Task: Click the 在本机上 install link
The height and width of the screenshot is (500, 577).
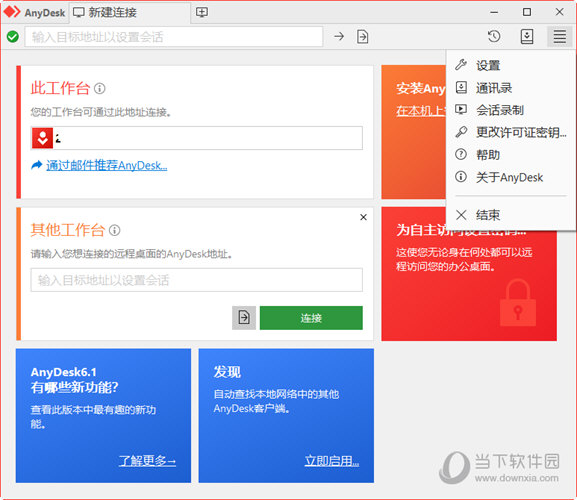Action: point(421,111)
